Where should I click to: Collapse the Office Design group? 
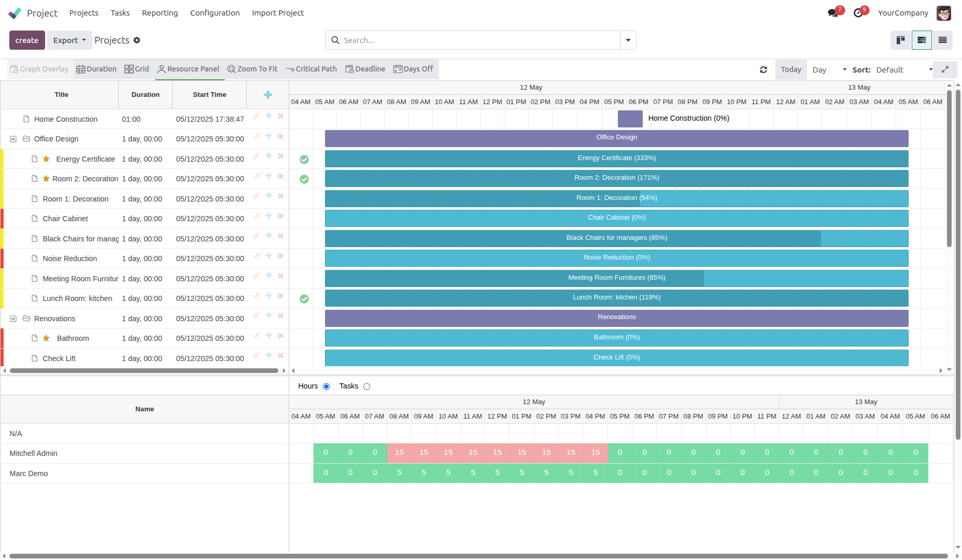point(13,139)
